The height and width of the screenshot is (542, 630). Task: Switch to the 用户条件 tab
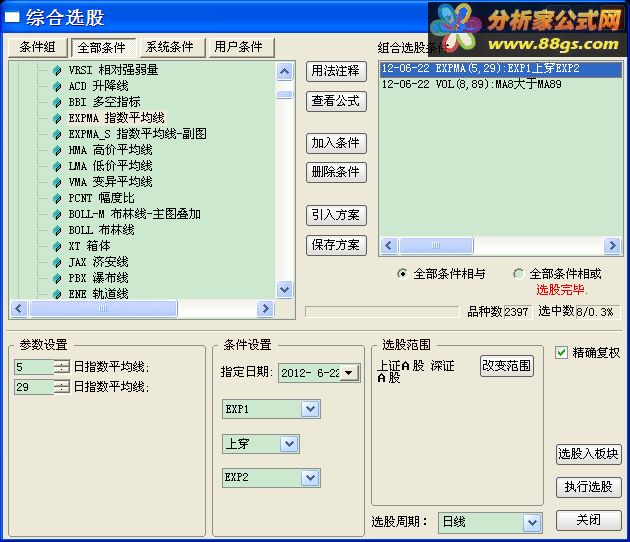pos(241,47)
